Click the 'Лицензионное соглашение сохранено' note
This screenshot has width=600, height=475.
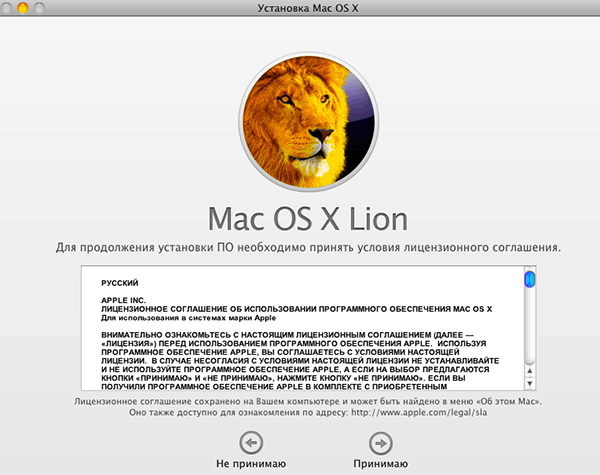(308, 402)
